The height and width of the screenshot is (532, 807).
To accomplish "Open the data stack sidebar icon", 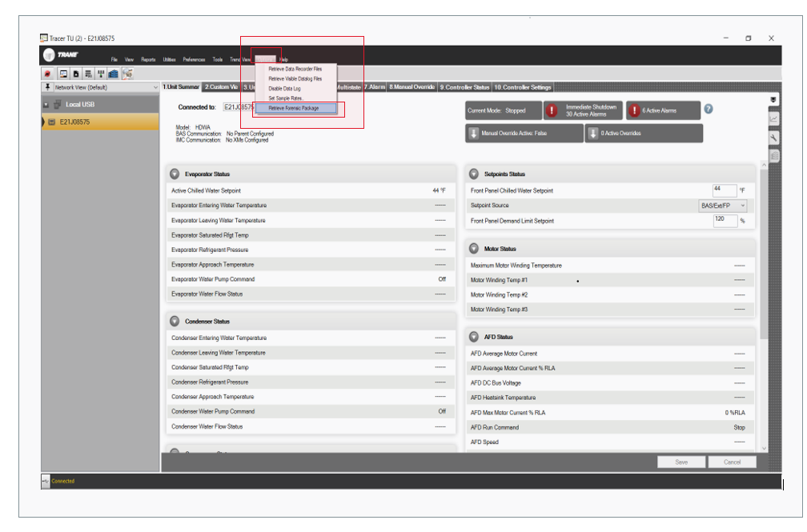I will coord(773,155).
